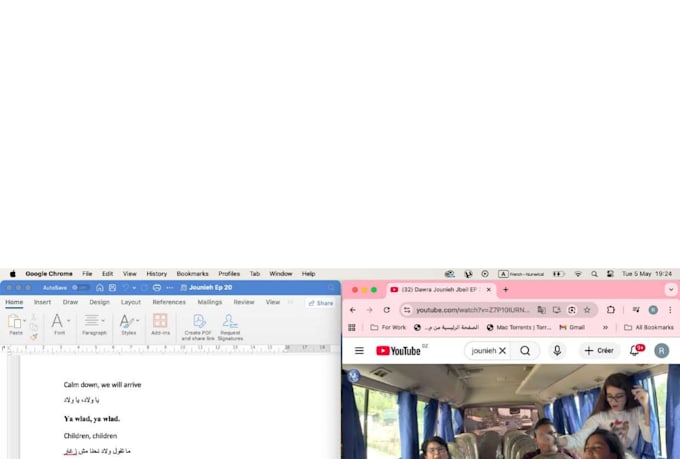Viewport: 680px width, 459px height.
Task: Switch to the Design ribbon tab
Action: 99,302
